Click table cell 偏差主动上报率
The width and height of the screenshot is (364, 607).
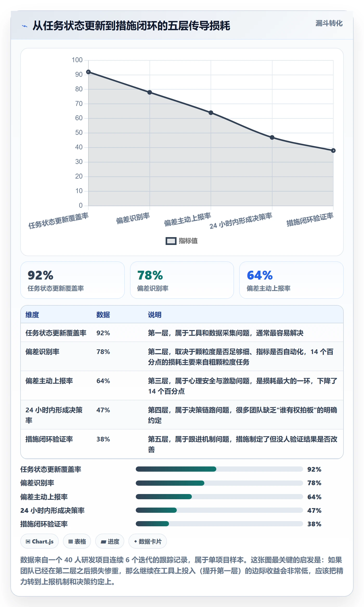49,381
